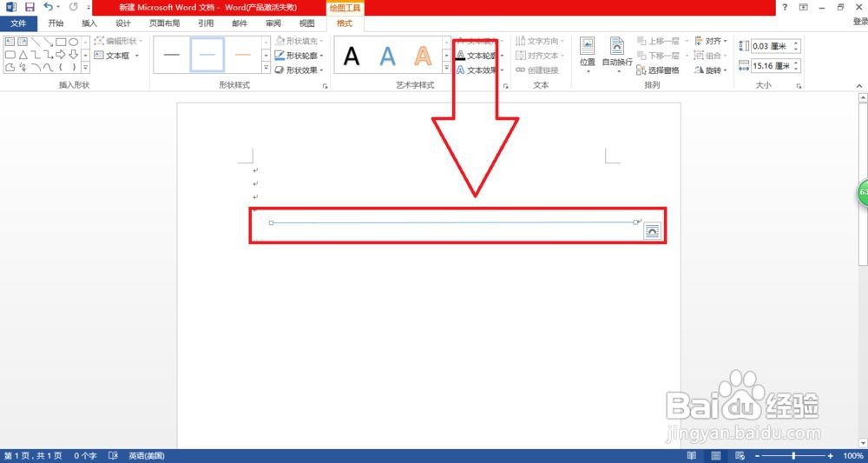Open Text Outline (文本轮廓) dropdown

pos(480,56)
